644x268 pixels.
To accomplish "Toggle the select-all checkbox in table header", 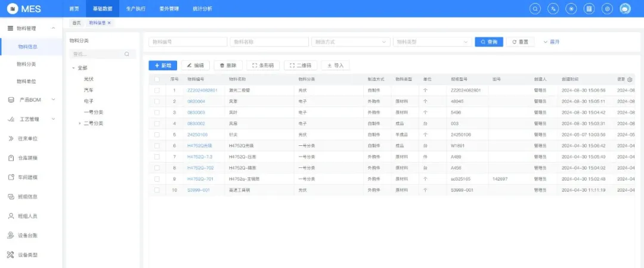I will coord(157,79).
